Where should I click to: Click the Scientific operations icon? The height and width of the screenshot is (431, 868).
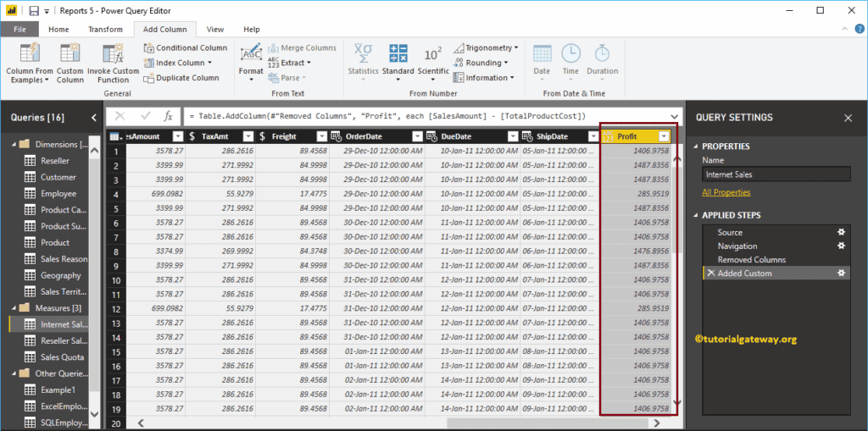click(x=433, y=54)
